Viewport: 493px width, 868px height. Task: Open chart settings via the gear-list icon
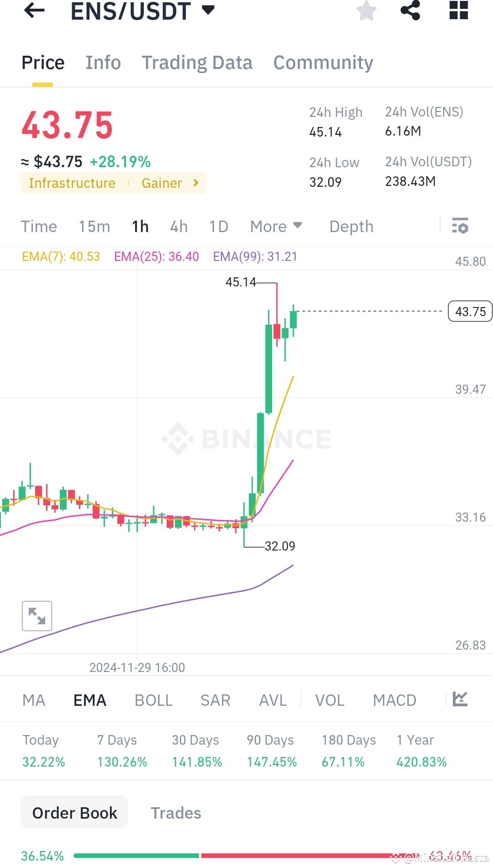pyautogui.click(x=460, y=226)
